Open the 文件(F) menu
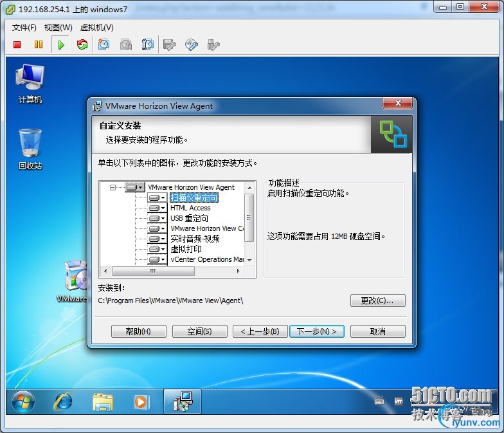 point(24,28)
